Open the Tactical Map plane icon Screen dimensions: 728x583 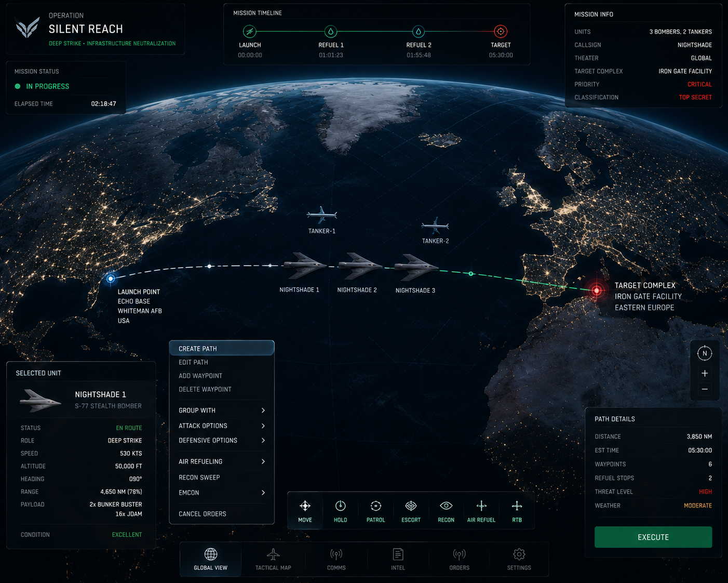coord(273,554)
